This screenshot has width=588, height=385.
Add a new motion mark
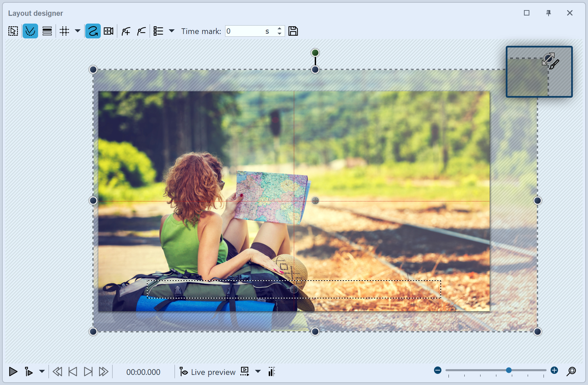coord(125,31)
